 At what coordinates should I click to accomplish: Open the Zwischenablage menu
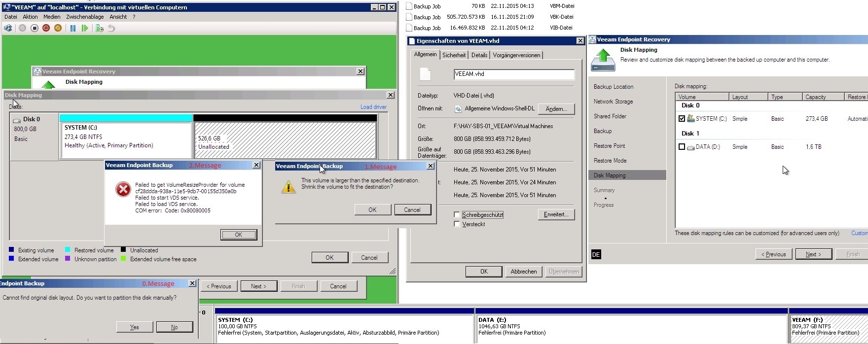[85, 17]
